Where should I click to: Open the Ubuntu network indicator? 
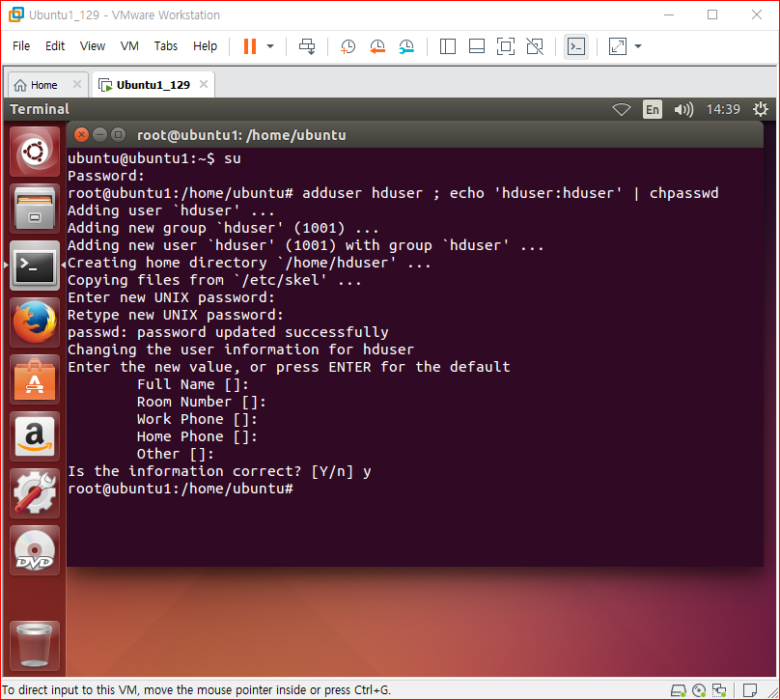[622, 109]
